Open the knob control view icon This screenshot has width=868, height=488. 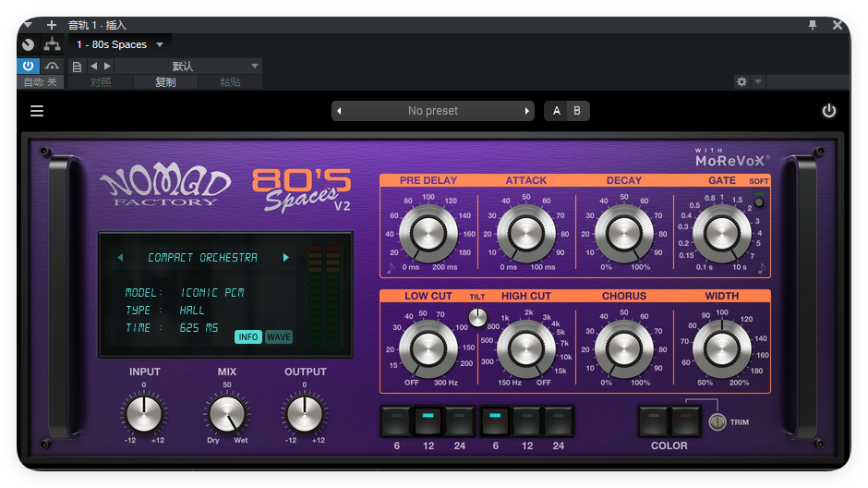point(29,44)
